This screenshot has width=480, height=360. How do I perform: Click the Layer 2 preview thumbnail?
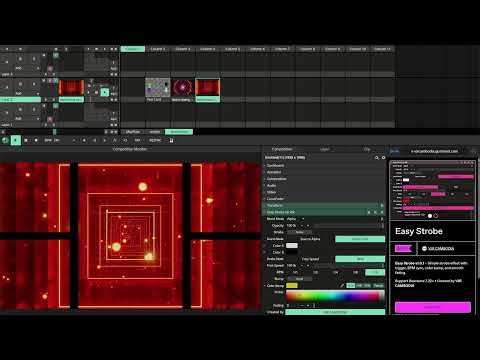(71, 87)
